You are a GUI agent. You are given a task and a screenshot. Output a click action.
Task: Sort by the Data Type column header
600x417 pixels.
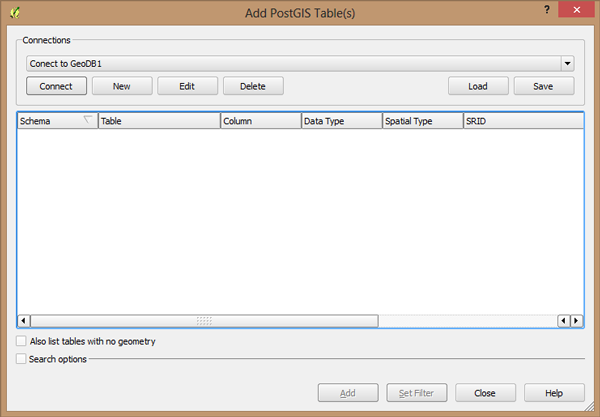click(342, 121)
